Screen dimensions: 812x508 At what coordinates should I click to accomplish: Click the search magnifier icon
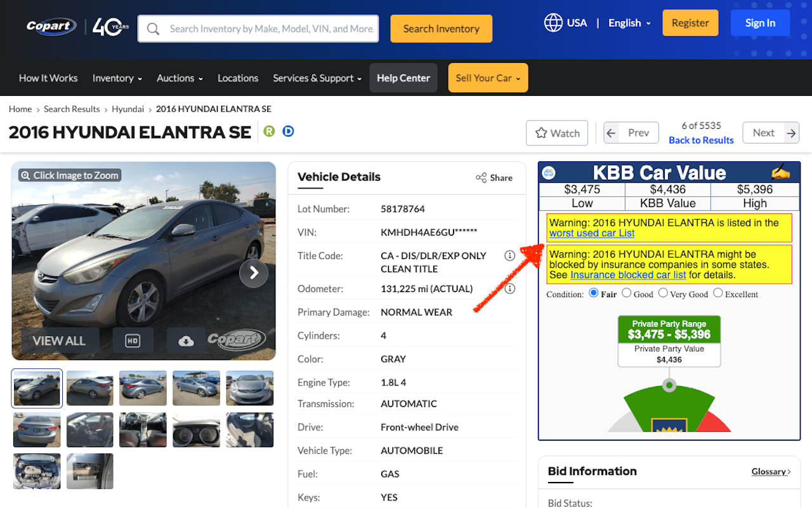click(x=153, y=29)
